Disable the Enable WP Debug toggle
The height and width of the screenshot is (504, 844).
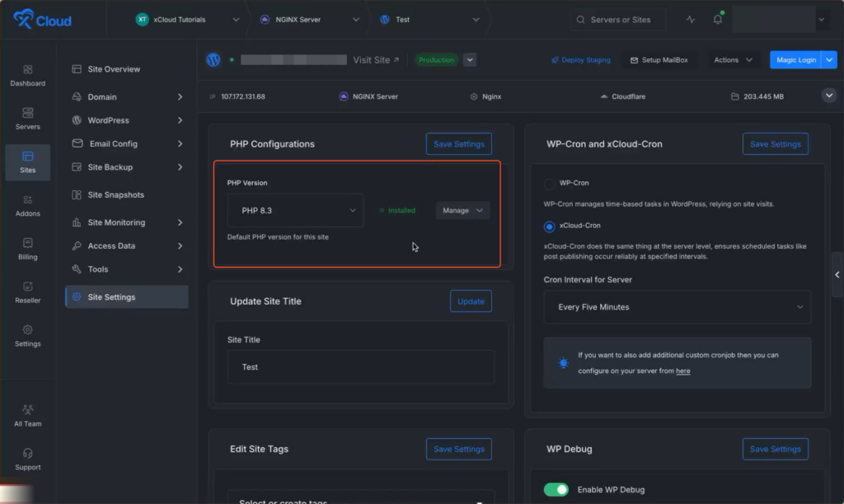[556, 490]
